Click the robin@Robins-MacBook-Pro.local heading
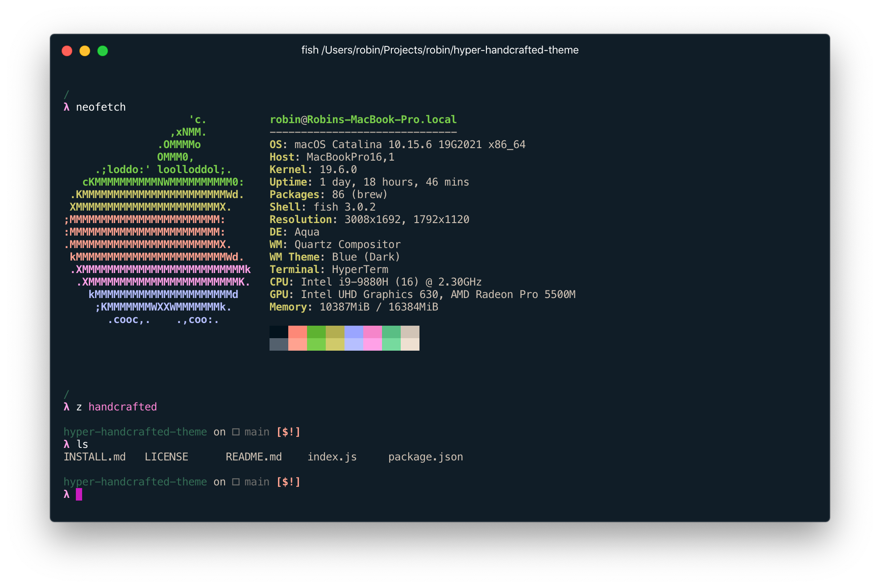Screen dimensions: 880x588 363,120
